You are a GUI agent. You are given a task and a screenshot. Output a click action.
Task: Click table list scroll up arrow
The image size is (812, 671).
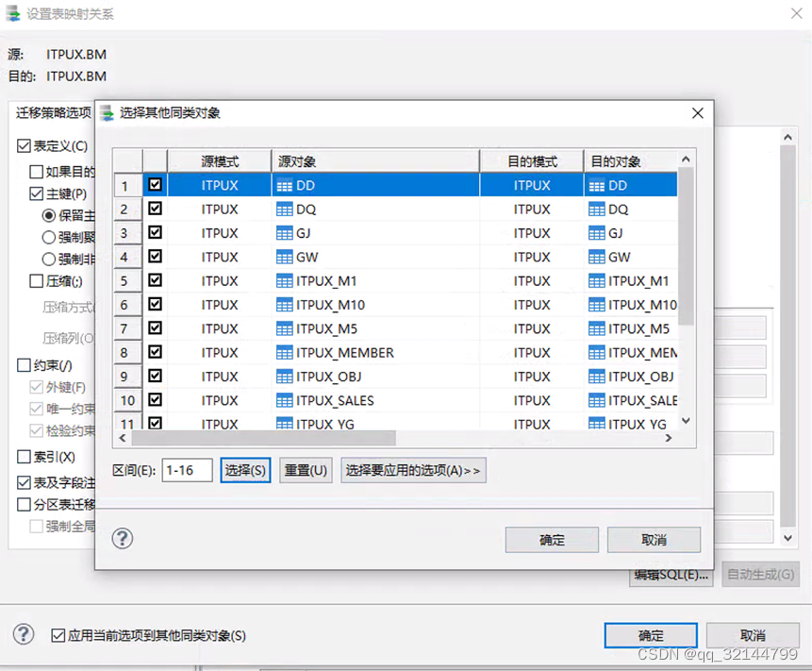(x=686, y=159)
